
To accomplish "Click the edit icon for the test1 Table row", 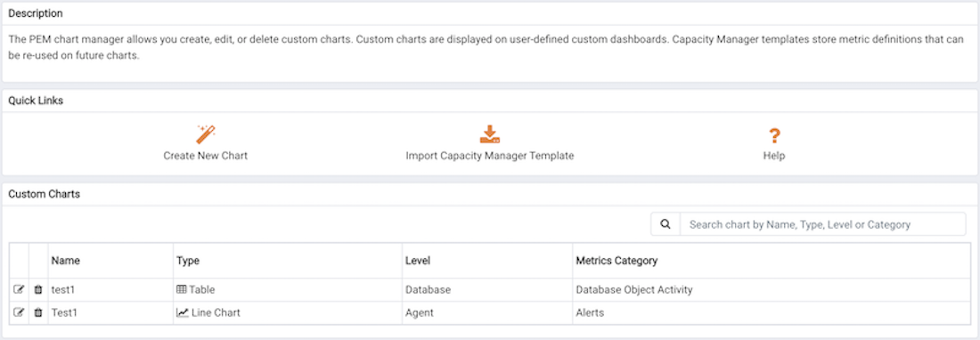I will [x=19, y=290].
